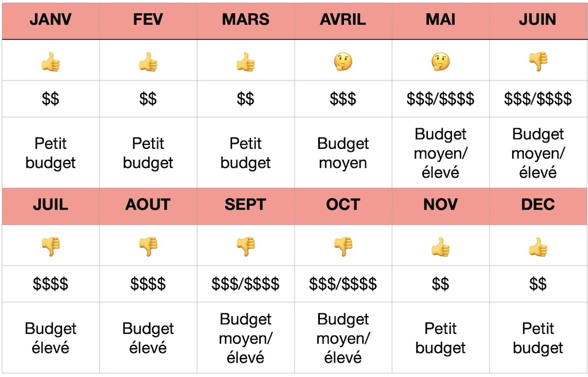
Task: Click the thumbs-down emoji under JUIN
Action: 538,62
